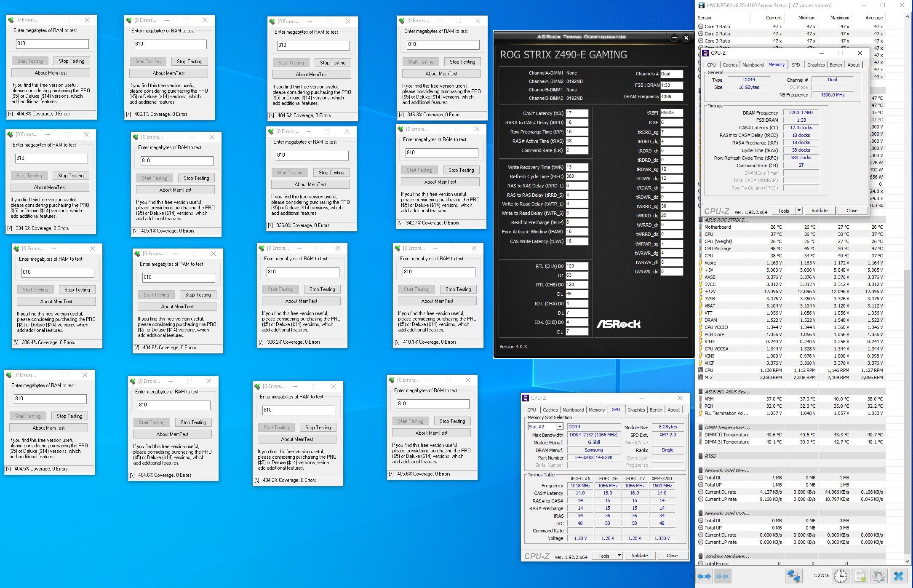The height and width of the screenshot is (588, 913).
Task: Collapse ASUS ROG STRIX Z sensor group
Action: coord(701,220)
